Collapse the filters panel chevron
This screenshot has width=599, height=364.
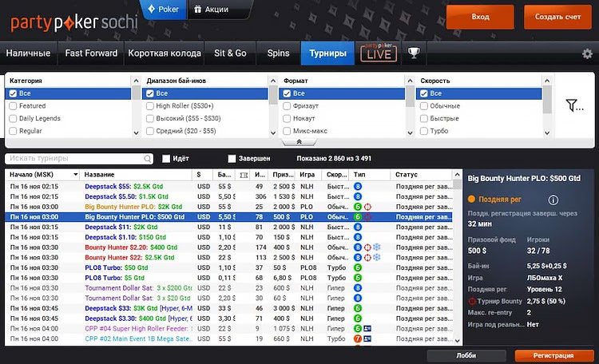tap(299, 142)
